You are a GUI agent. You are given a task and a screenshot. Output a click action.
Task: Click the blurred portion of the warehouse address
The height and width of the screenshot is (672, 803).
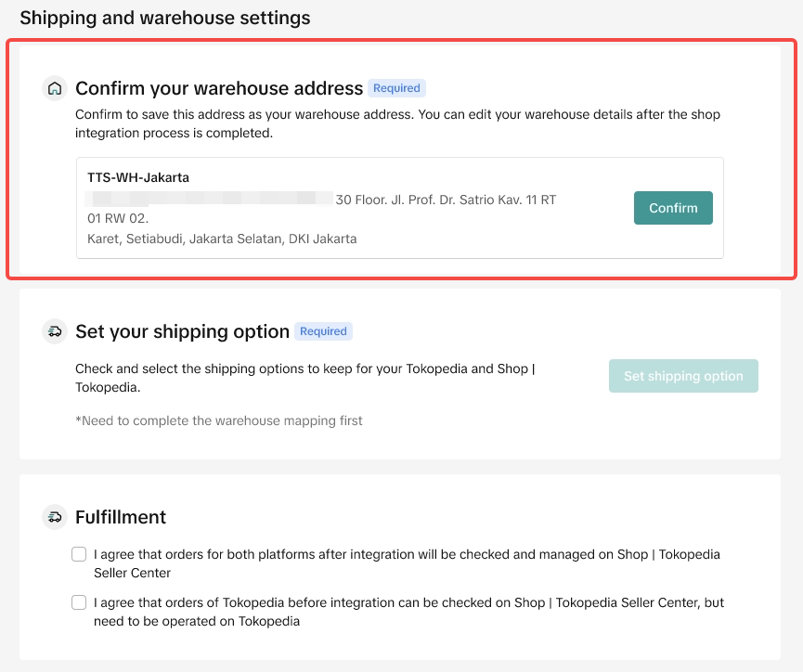[x=209, y=199]
